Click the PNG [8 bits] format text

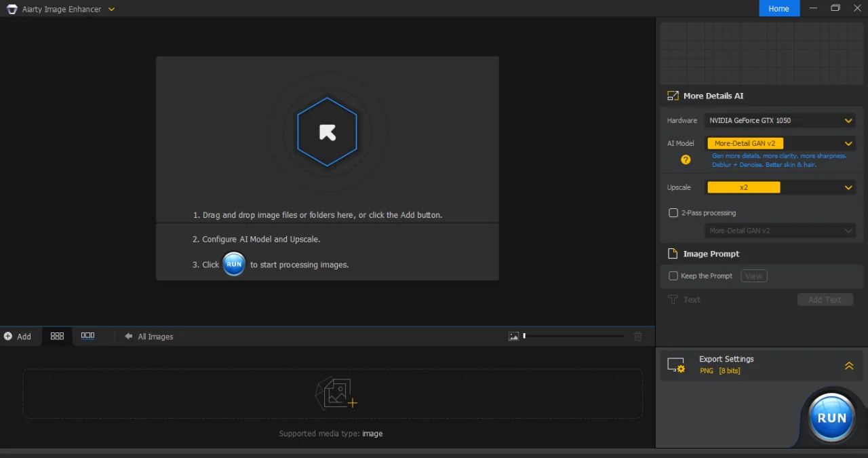[720, 371]
